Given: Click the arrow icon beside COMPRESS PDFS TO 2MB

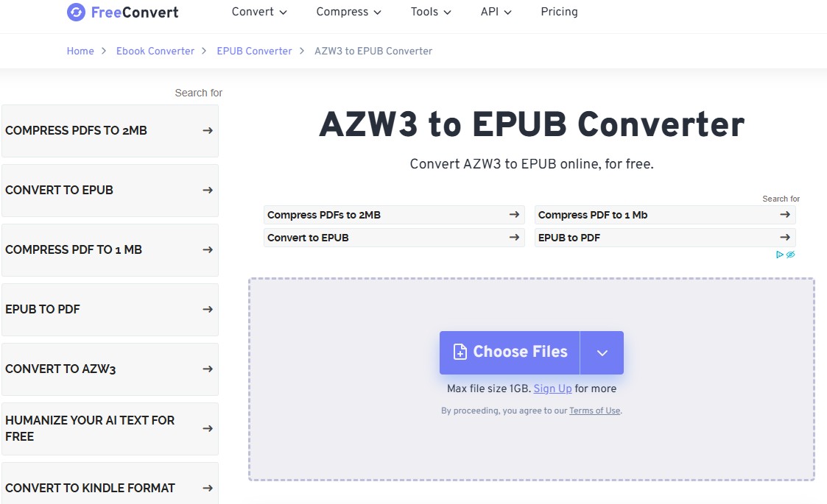Looking at the screenshot, I should point(208,130).
